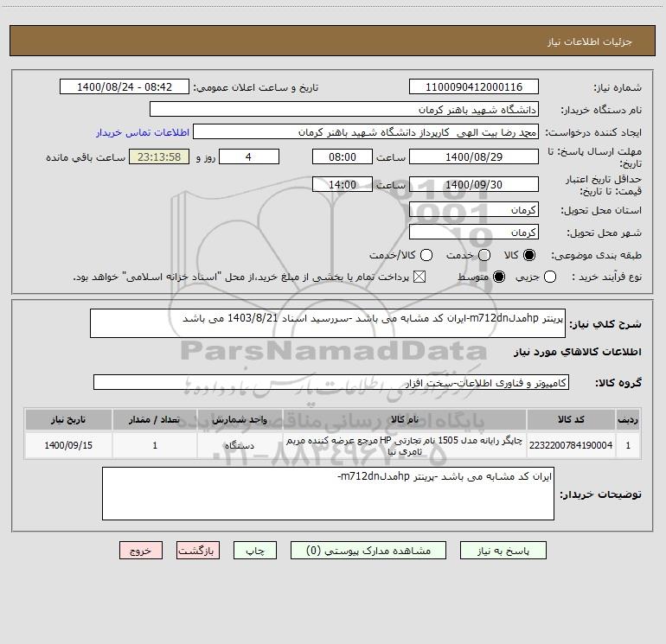Click the بازگشت back button
The image size is (666, 644).
198,551
